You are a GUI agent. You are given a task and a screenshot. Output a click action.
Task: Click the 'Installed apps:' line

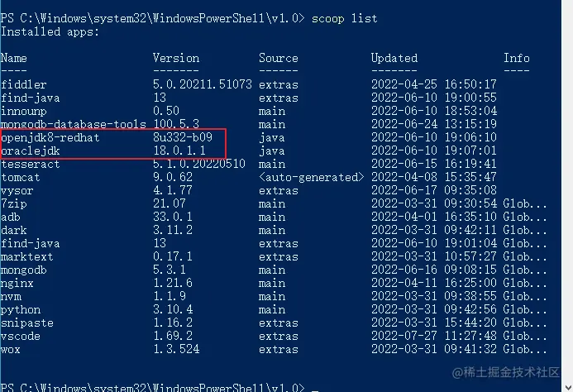(50, 31)
